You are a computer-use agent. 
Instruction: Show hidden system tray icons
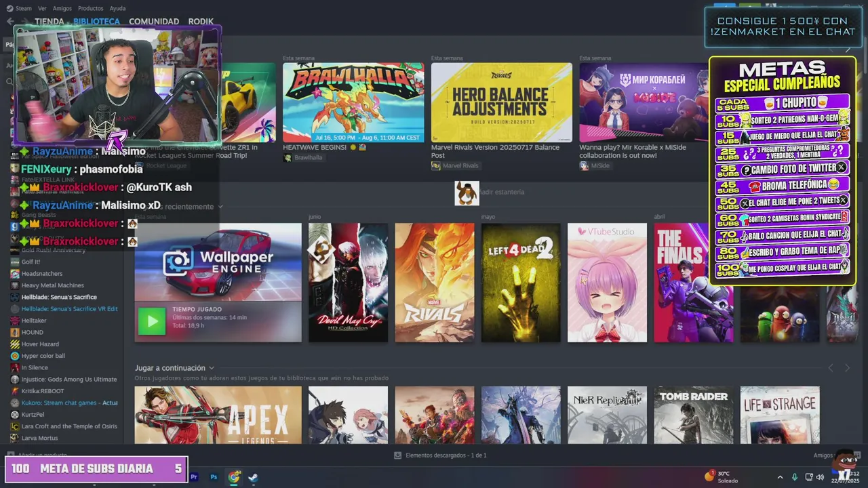click(x=780, y=477)
